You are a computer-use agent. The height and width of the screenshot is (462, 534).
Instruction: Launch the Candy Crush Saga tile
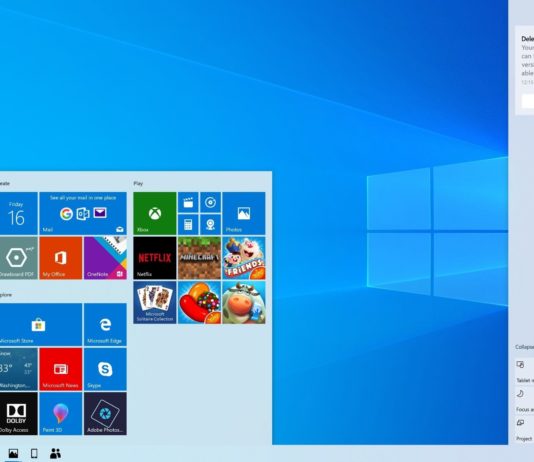point(199,302)
